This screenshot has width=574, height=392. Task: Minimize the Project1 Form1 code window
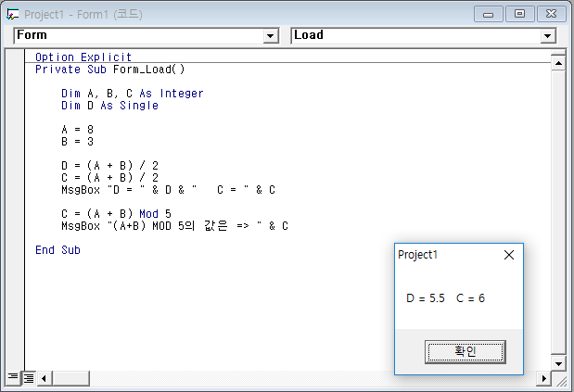[x=489, y=14]
